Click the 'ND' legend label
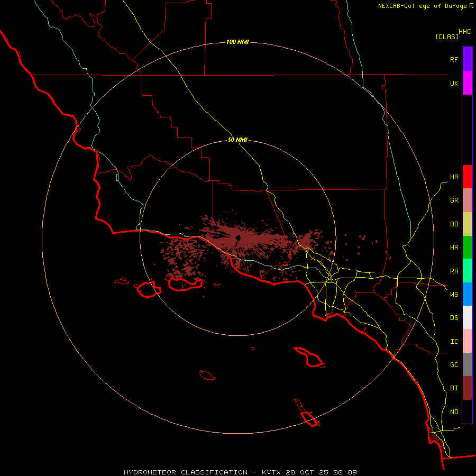Image resolution: width=476 pixels, height=476 pixels. (x=454, y=412)
